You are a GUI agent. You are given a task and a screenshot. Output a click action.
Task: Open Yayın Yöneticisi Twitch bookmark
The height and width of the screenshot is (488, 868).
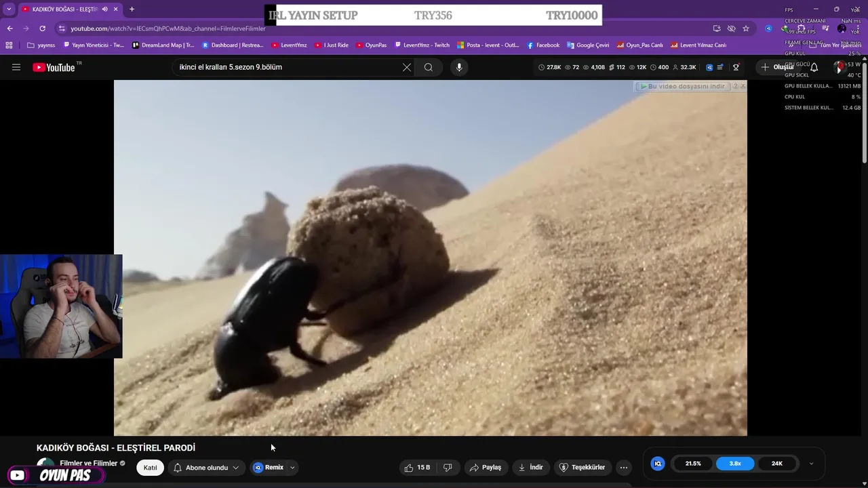pyautogui.click(x=94, y=45)
